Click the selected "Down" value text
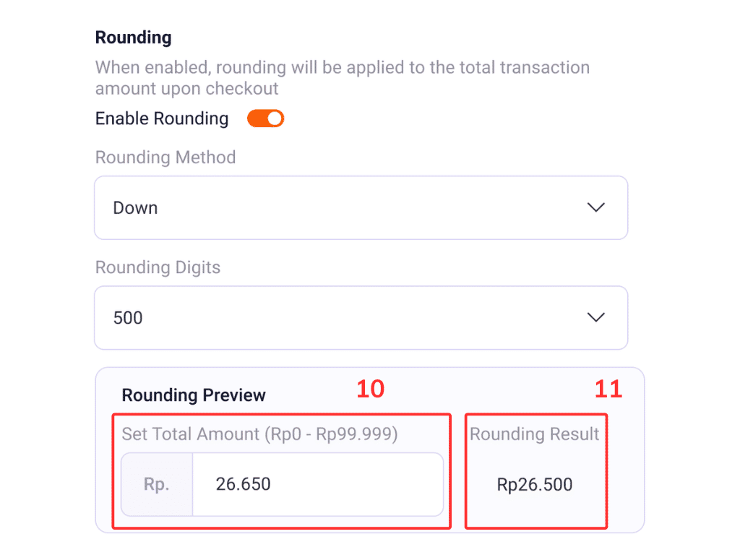Viewport: 740px width, 560px height. pyautogui.click(x=135, y=208)
